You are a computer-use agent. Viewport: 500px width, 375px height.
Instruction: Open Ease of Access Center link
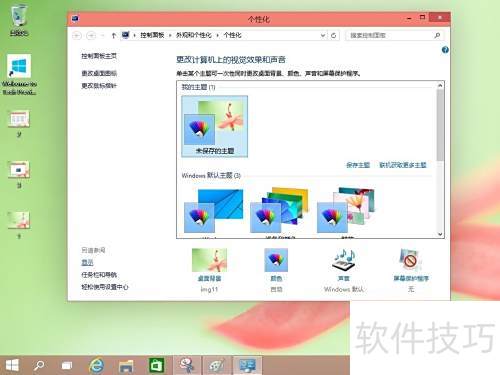[105, 287]
